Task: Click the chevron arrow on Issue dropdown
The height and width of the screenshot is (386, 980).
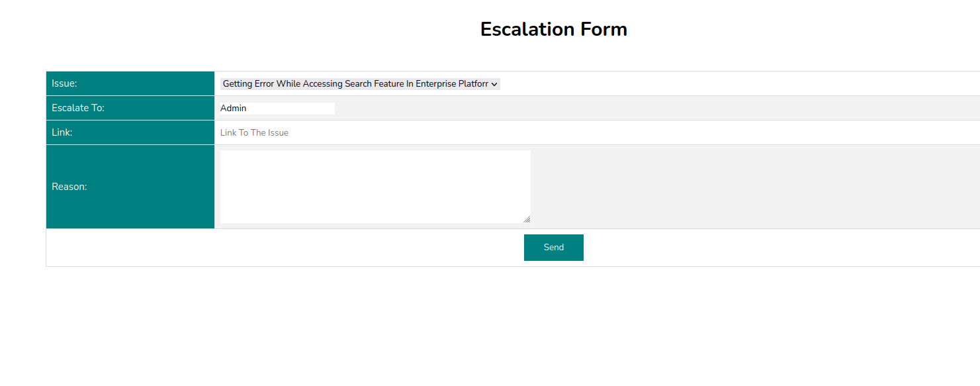Action: point(494,84)
